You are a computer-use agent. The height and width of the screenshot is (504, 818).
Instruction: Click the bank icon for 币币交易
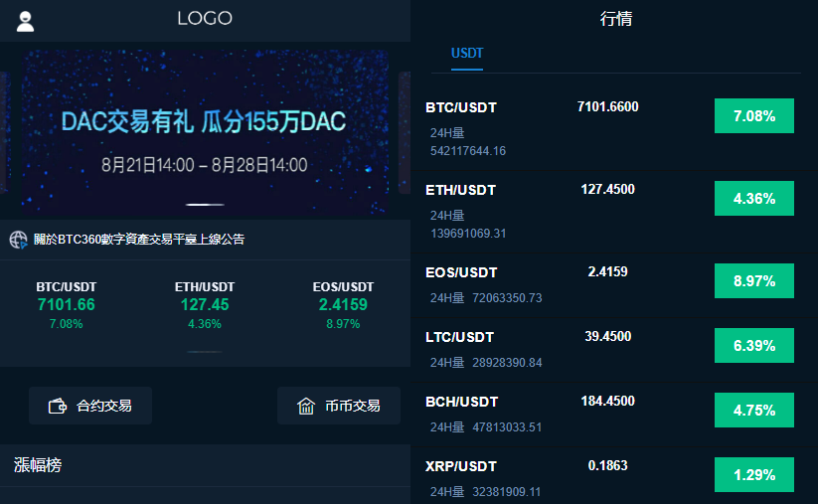[306, 406]
